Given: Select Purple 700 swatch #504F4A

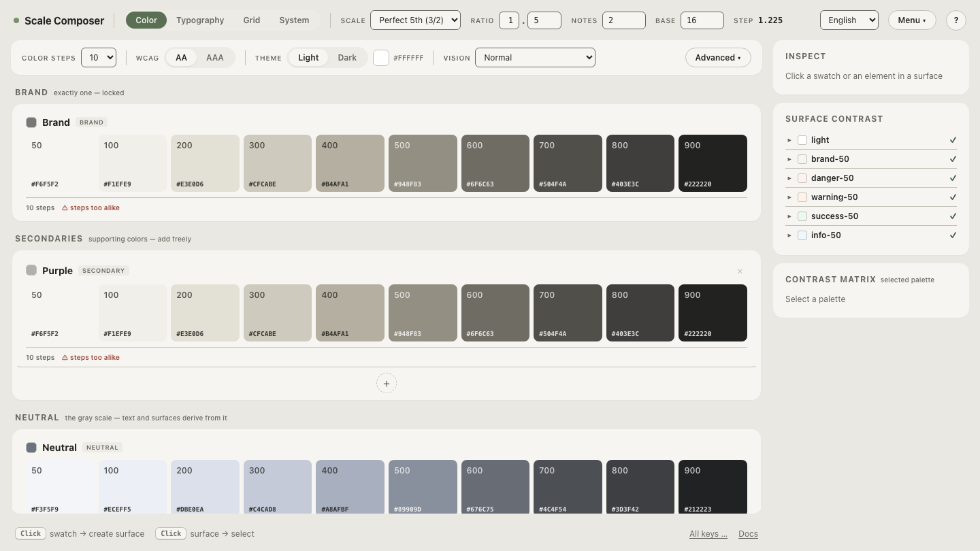Looking at the screenshot, I should 568,313.
